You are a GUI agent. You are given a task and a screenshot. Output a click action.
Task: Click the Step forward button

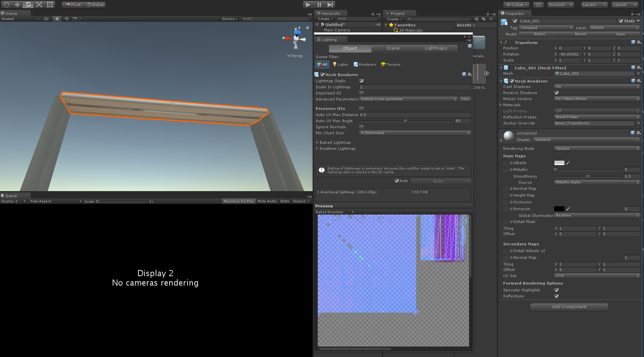pos(330,5)
